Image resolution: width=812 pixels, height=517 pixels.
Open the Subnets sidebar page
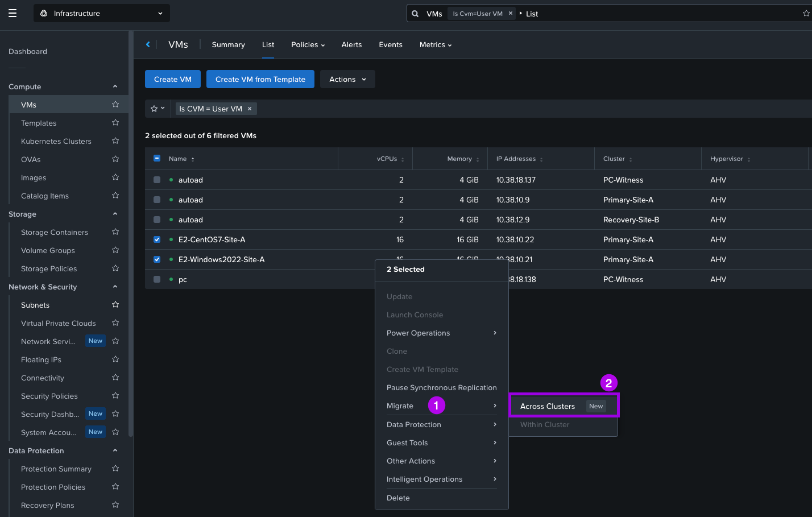[x=35, y=305]
